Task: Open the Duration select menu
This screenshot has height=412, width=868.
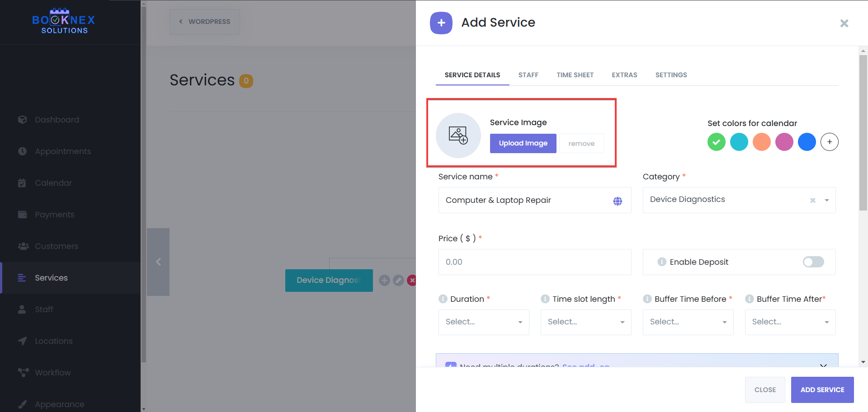Action: (483, 322)
